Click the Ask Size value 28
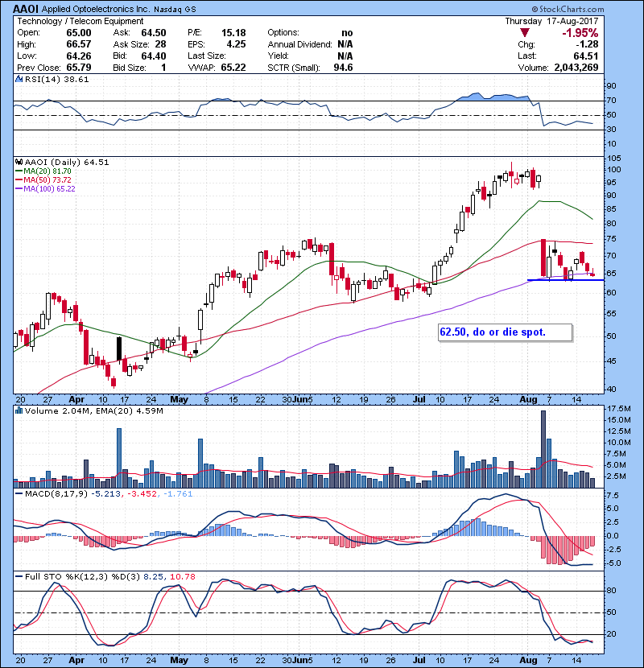The height and width of the screenshot is (668, 644). [160, 44]
